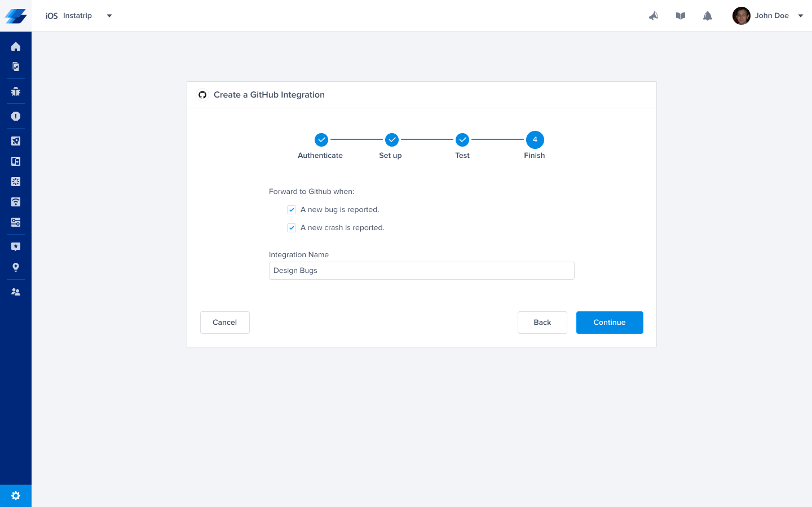Click the 'Integration Name' field label
This screenshot has height=507, width=812.
point(299,255)
